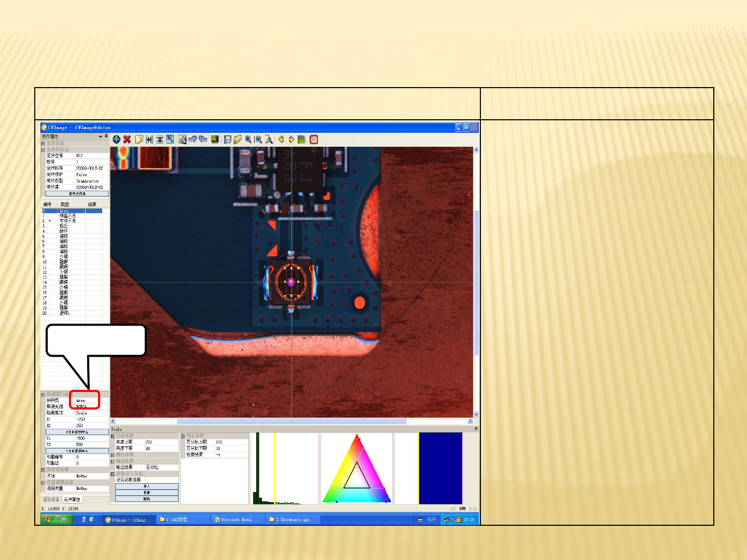Click the next right arrow icon
This screenshot has width=747, height=560.
pyautogui.click(x=292, y=139)
